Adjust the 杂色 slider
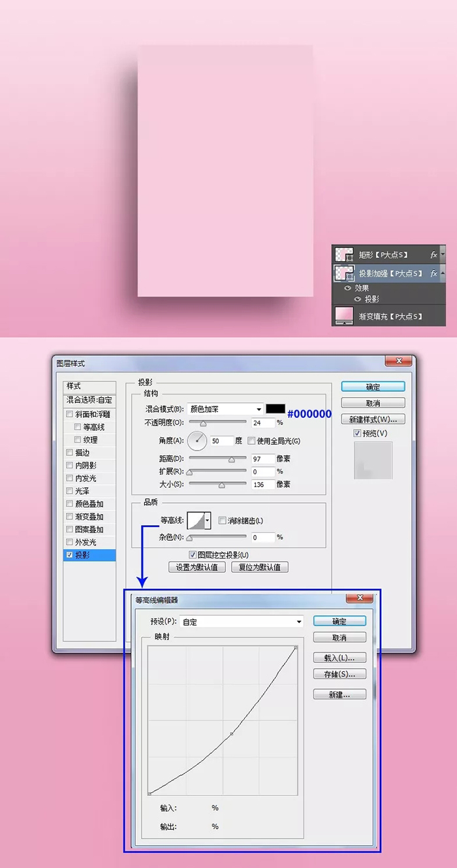The image size is (457, 868). (x=190, y=538)
